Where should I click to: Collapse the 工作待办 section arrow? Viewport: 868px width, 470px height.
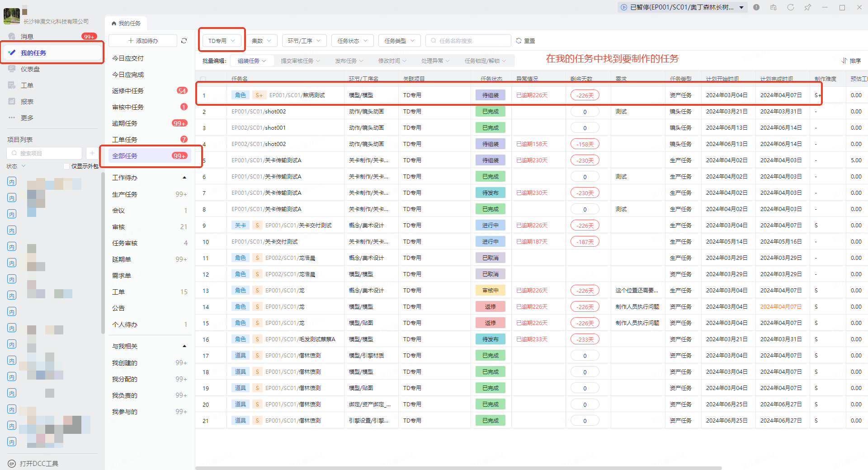[x=184, y=178]
